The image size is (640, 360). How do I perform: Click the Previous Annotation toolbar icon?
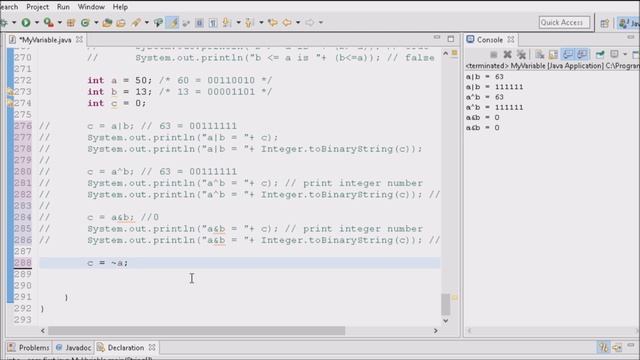pos(249,23)
